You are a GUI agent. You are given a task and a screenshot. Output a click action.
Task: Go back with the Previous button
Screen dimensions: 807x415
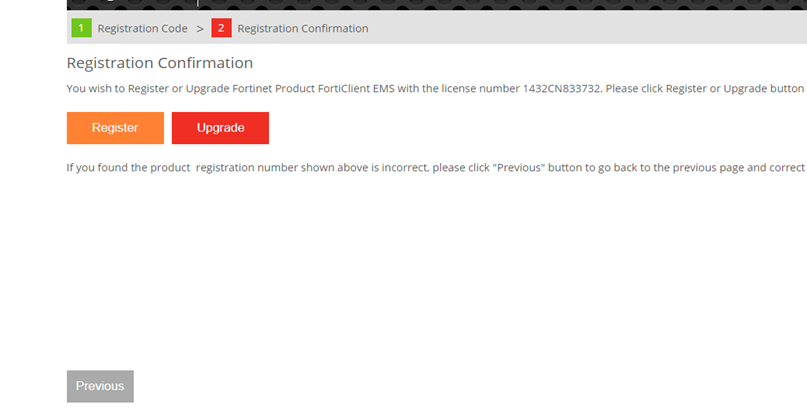pos(100,386)
